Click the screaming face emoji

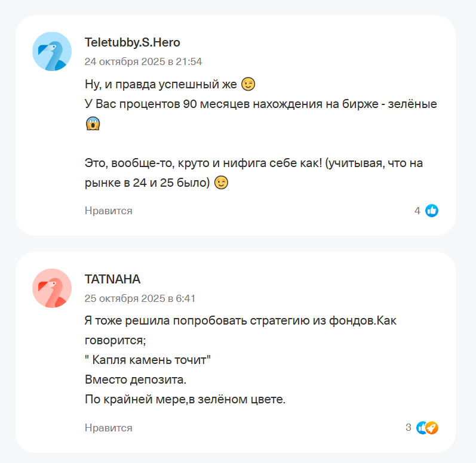point(93,124)
